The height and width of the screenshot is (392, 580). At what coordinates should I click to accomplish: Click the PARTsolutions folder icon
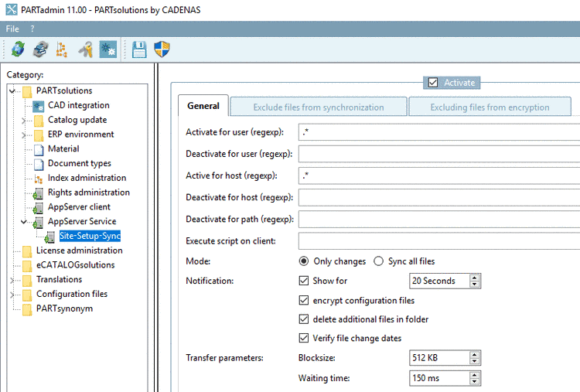click(x=27, y=91)
